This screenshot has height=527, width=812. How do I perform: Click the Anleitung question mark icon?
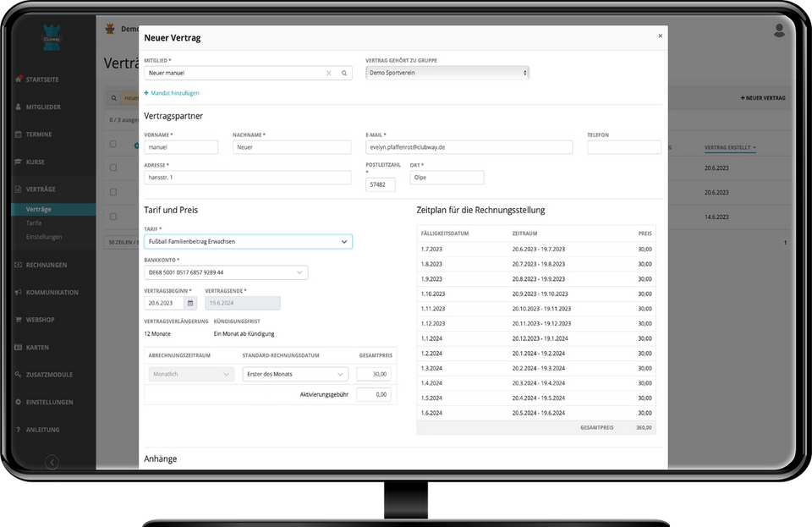point(19,430)
